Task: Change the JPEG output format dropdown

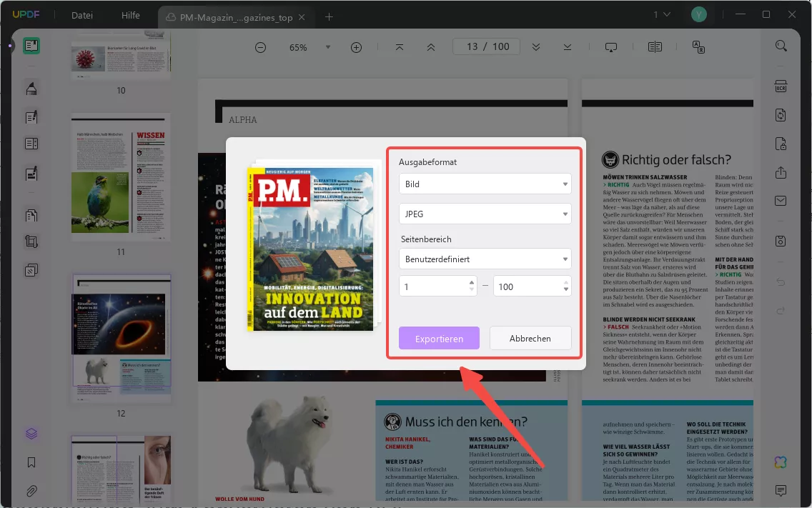Action: [x=485, y=214]
